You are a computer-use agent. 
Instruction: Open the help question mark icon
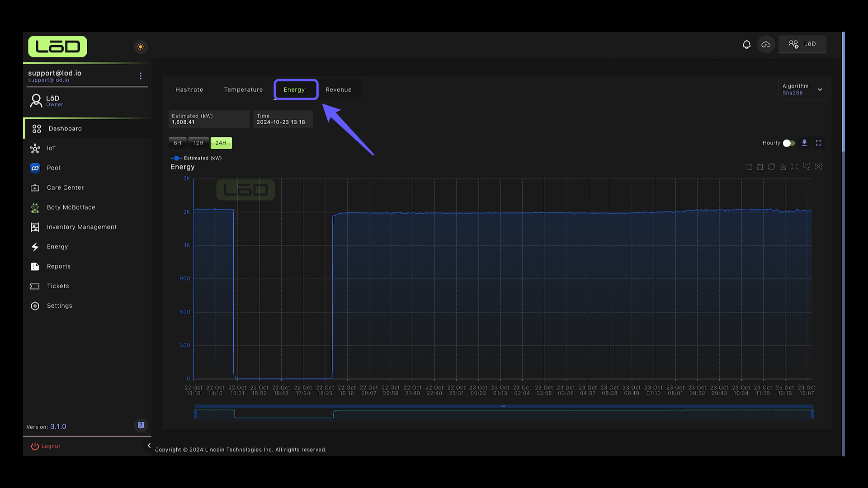pos(141,425)
